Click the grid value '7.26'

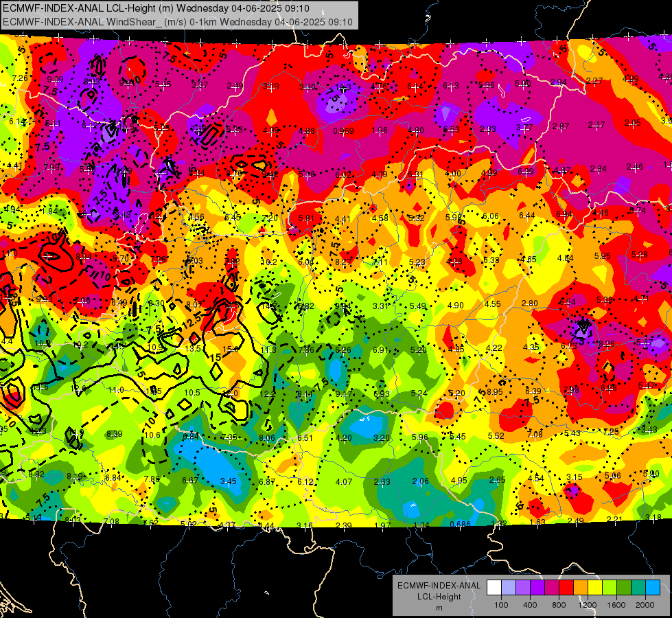[x=20, y=78]
